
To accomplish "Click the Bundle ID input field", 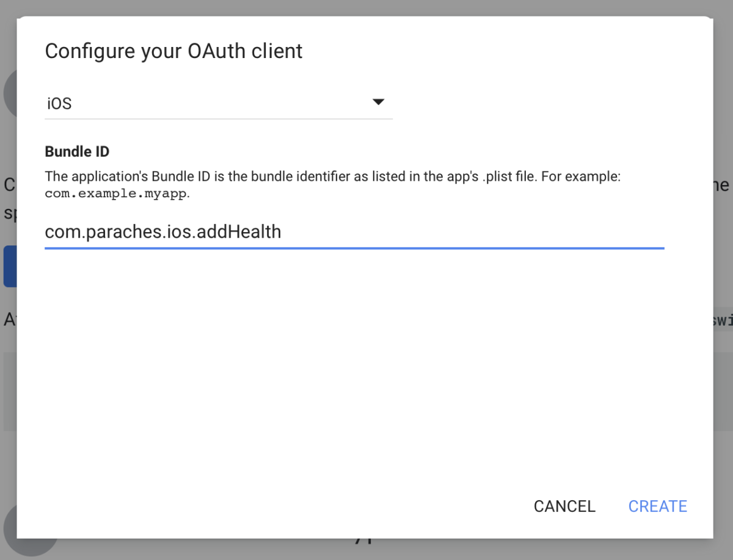I will (x=353, y=232).
